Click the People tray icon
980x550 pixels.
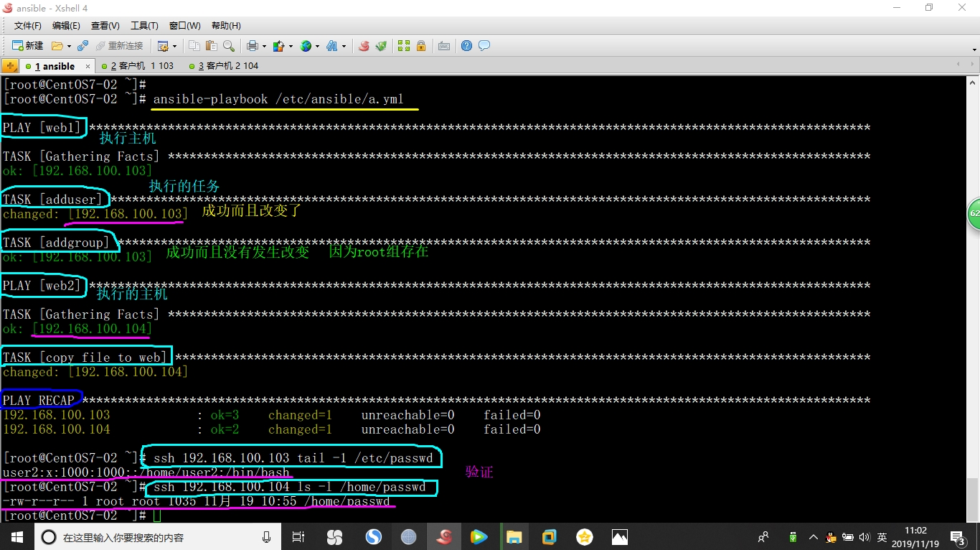(763, 536)
